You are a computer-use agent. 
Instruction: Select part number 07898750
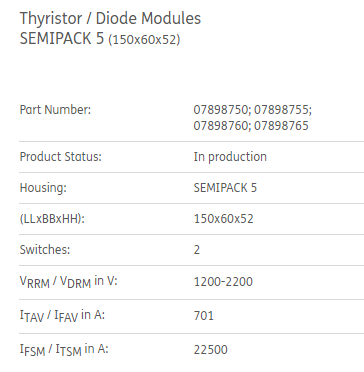[222, 110]
